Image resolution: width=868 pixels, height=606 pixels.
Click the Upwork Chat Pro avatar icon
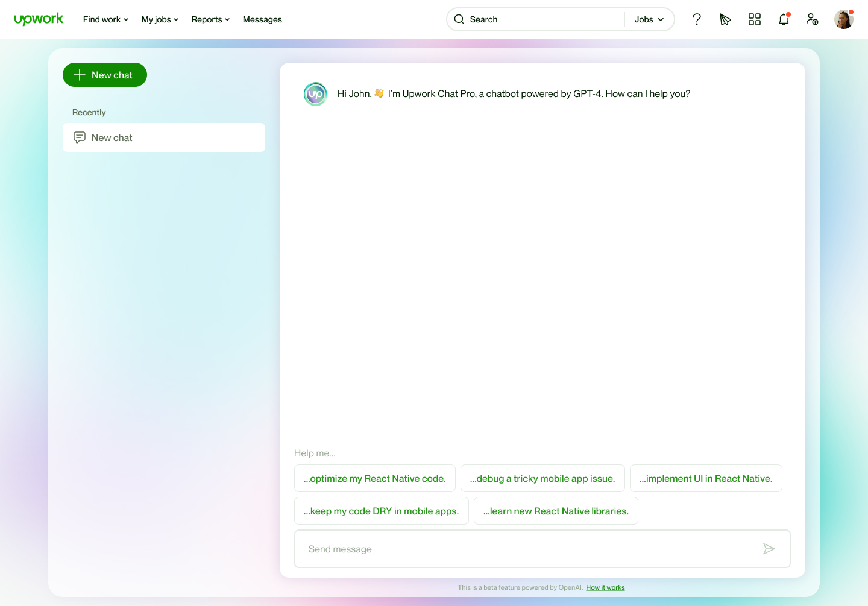pos(315,94)
